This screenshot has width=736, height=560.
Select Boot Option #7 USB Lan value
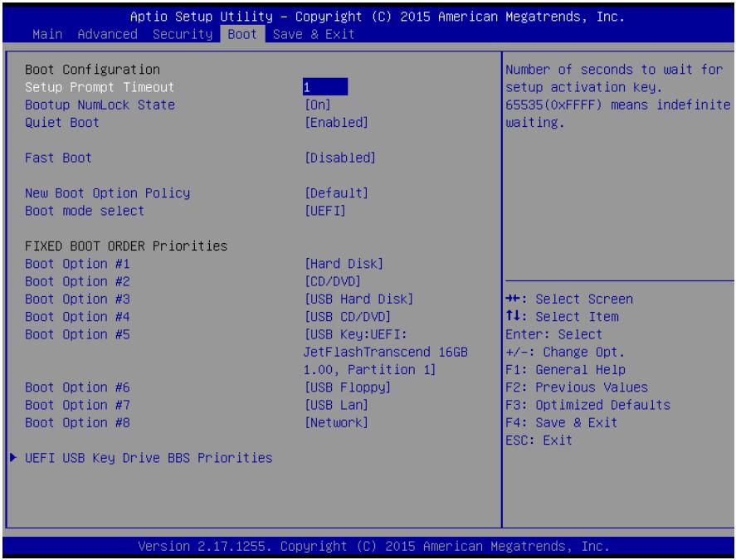(x=337, y=405)
